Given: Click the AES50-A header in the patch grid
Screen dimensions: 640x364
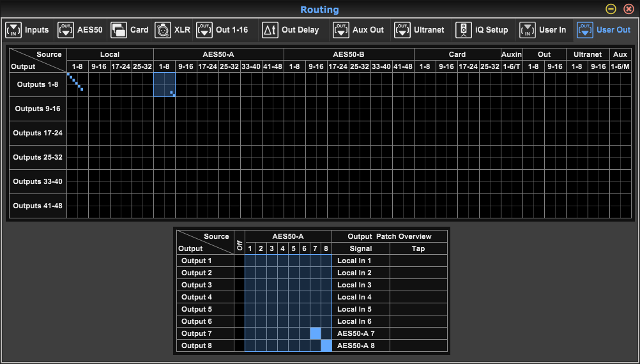Looking at the screenshot, I should (288, 236).
